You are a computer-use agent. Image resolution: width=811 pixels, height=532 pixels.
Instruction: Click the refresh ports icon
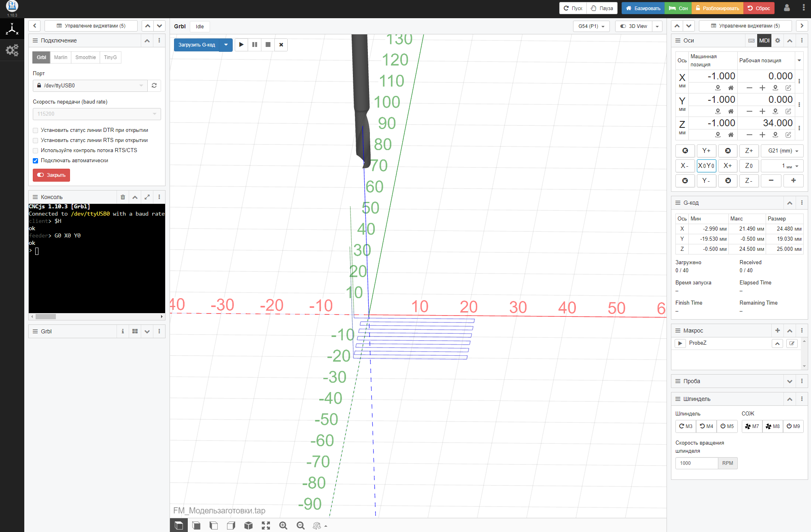pyautogui.click(x=154, y=85)
